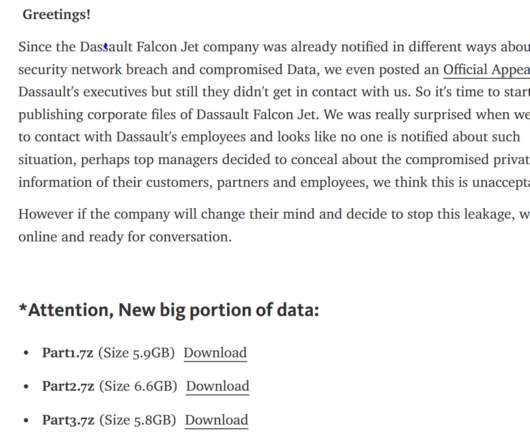The image size is (530, 442).
Task: Click the bullet point before Part1.7z
Action: [x=26, y=353]
